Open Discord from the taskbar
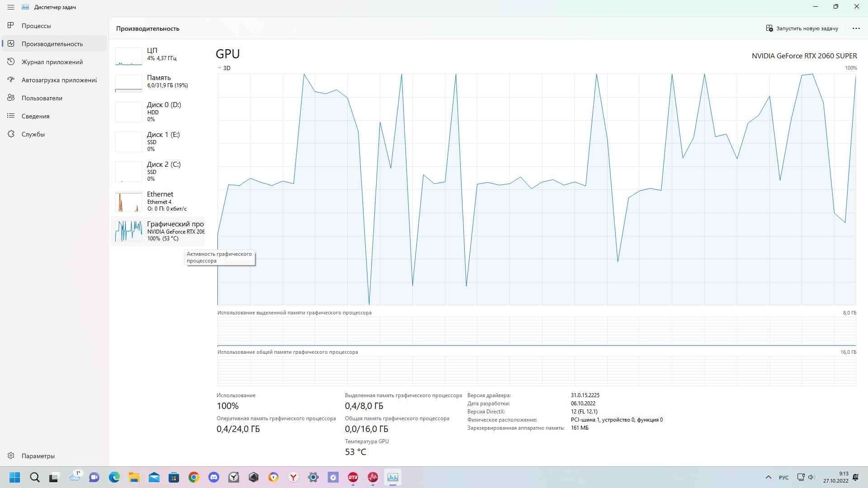The height and width of the screenshot is (488, 868). (214, 477)
